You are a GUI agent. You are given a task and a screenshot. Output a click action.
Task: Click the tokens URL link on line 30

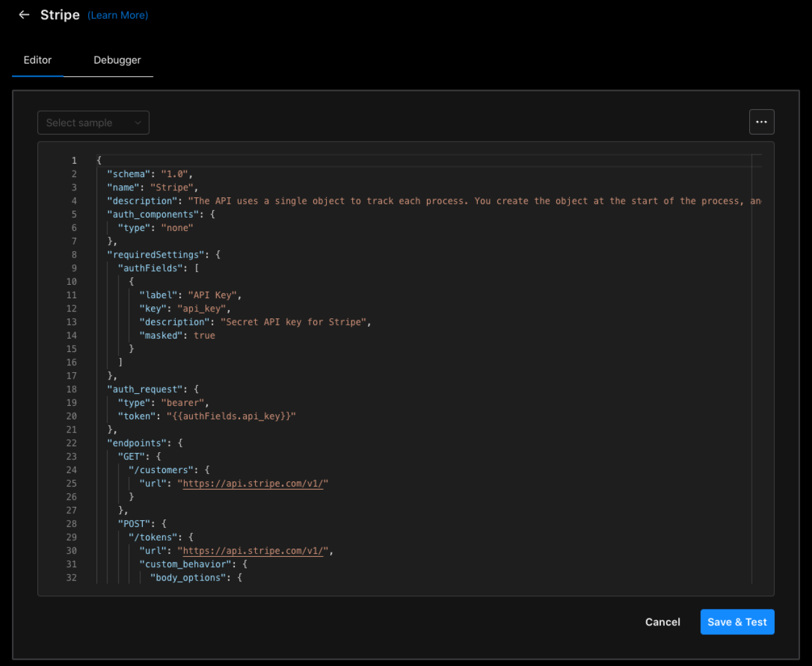[x=252, y=551]
